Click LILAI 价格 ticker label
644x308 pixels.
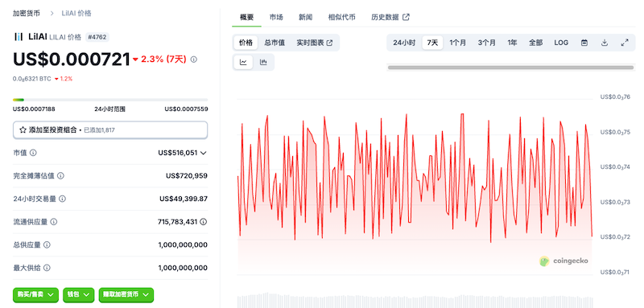pos(65,37)
